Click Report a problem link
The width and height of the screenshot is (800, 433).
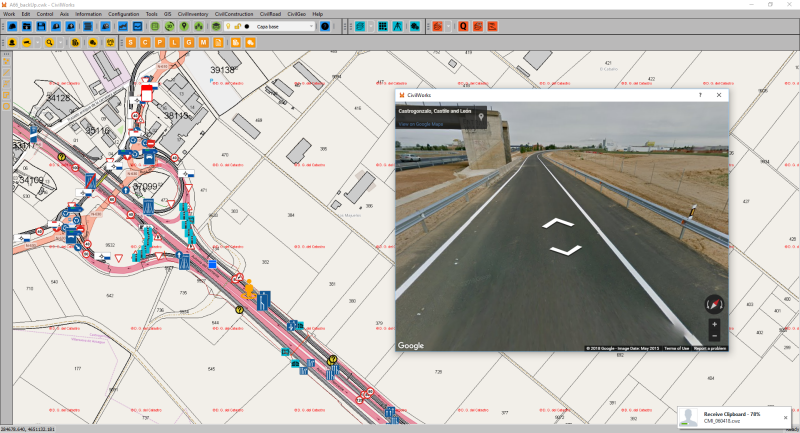[x=710, y=348]
